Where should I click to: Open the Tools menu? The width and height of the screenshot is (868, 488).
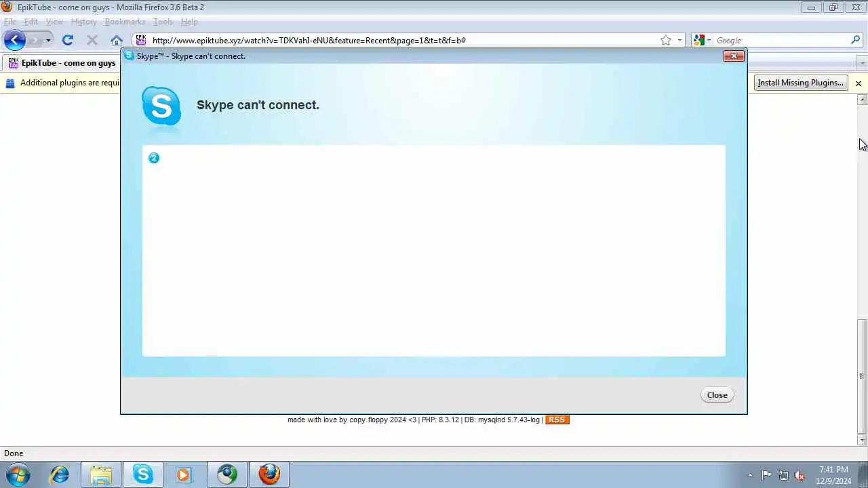click(163, 22)
